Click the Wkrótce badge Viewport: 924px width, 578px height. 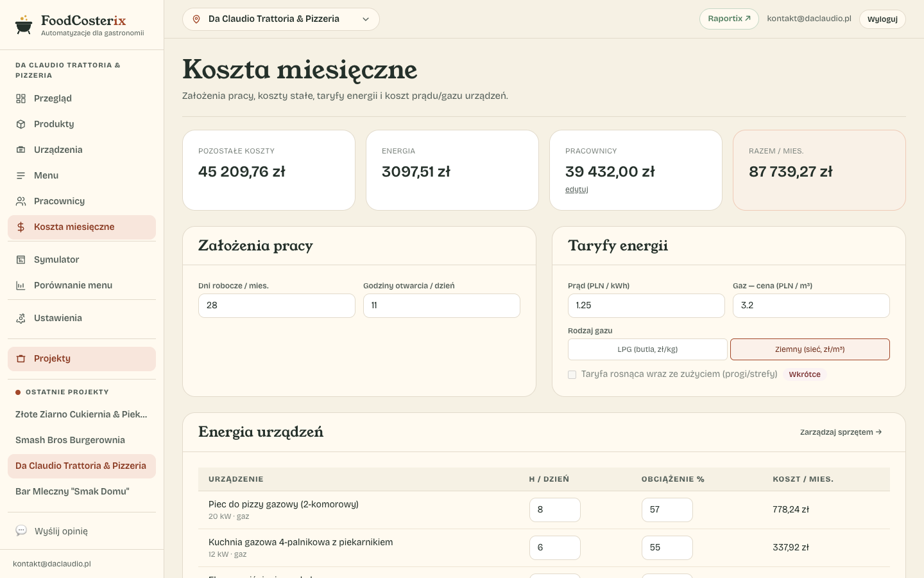point(805,374)
